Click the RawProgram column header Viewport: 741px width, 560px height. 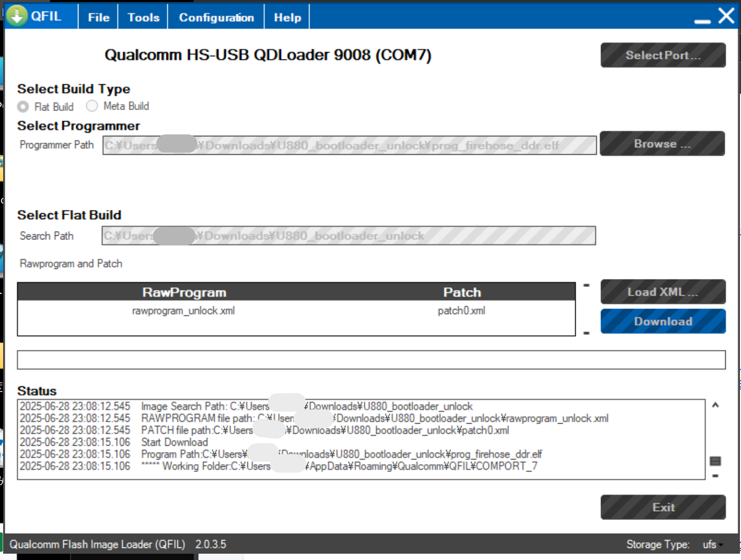coord(184,292)
